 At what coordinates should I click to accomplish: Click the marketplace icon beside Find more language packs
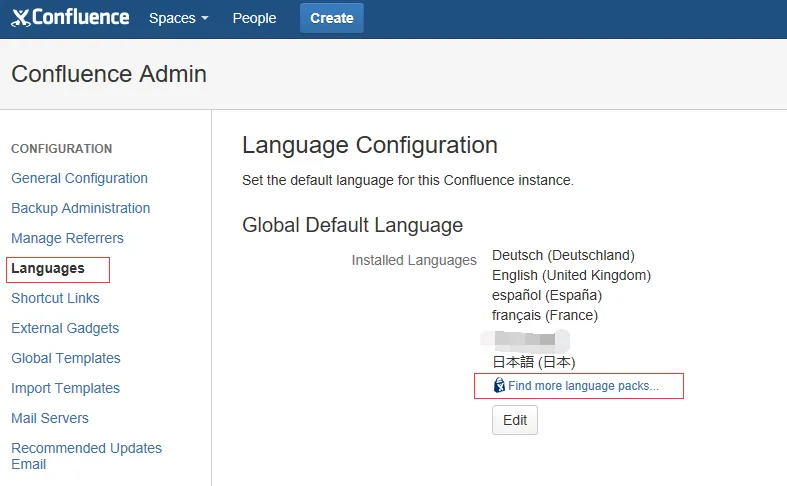[x=499, y=385]
